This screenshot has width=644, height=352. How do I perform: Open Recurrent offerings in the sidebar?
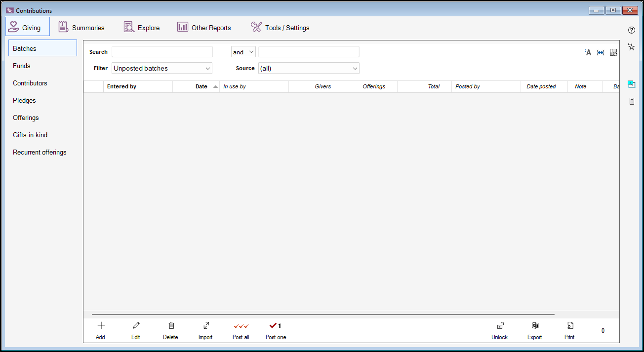pyautogui.click(x=40, y=152)
